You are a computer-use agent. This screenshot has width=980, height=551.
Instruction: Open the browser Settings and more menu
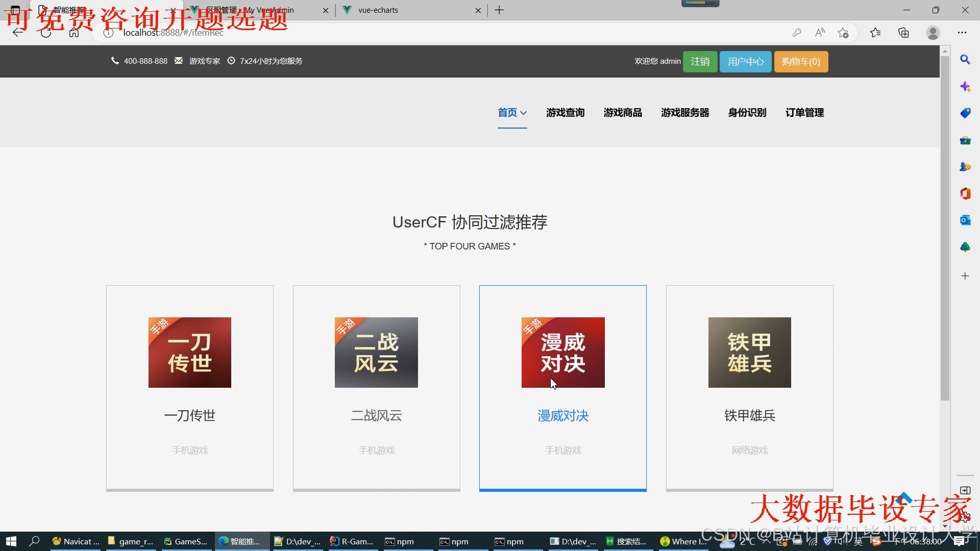tap(962, 33)
